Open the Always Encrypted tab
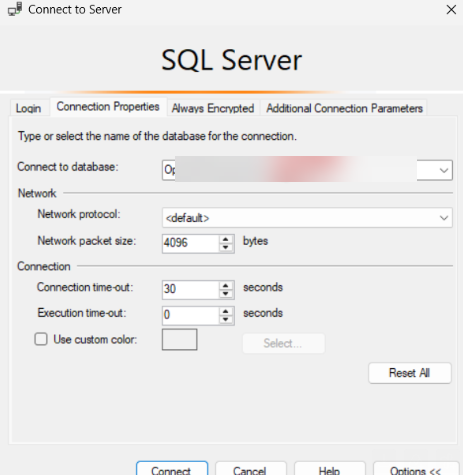The width and height of the screenshot is (463, 475). click(213, 108)
